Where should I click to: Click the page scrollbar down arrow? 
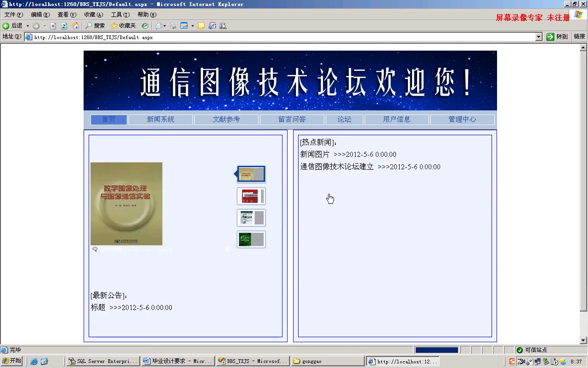[583, 340]
